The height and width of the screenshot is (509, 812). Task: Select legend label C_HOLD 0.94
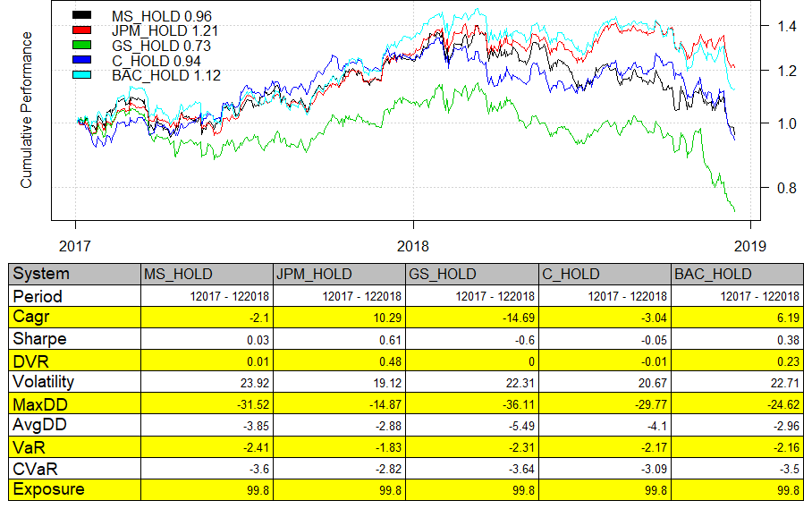156,61
